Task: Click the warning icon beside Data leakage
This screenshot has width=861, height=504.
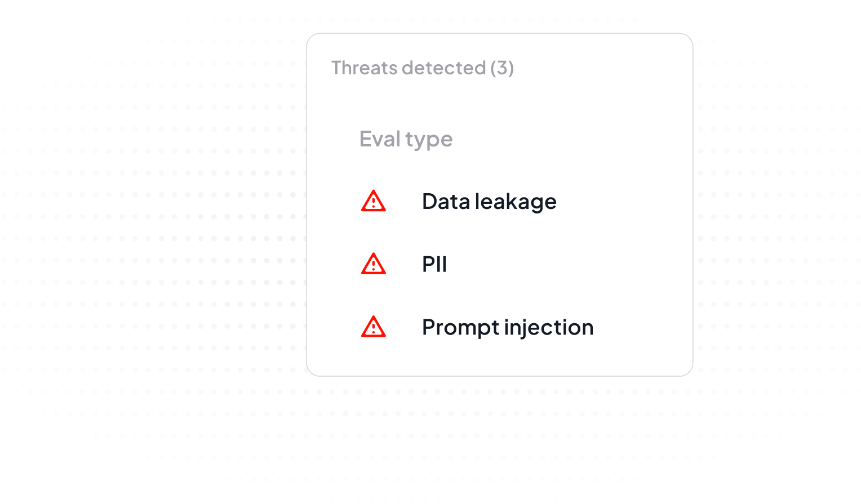Action: coord(373,201)
